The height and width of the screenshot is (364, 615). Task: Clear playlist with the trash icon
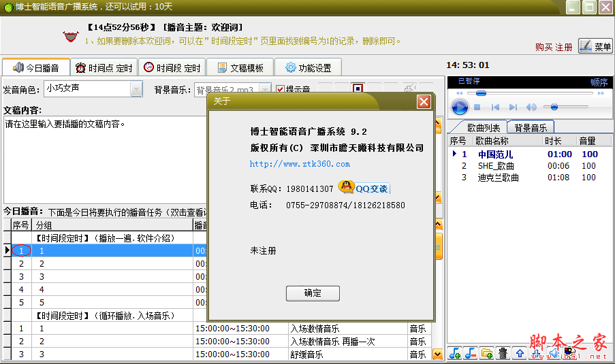click(x=503, y=353)
